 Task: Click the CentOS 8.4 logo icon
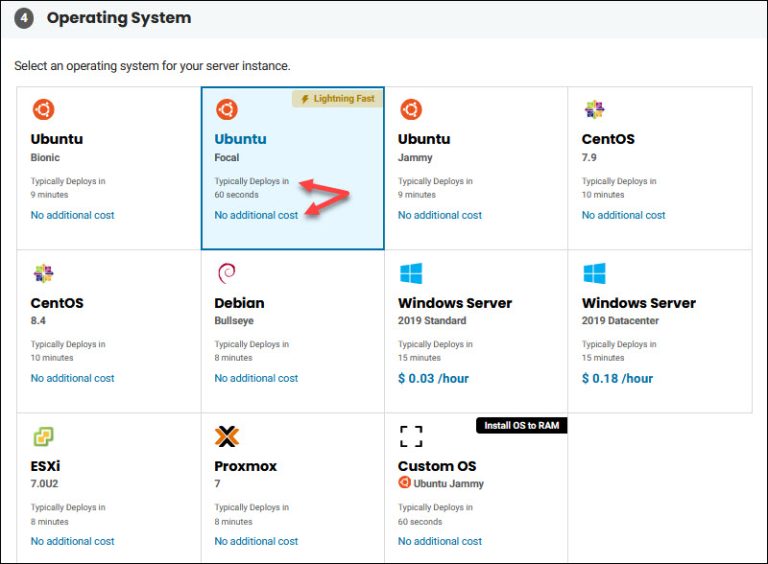pos(43,273)
